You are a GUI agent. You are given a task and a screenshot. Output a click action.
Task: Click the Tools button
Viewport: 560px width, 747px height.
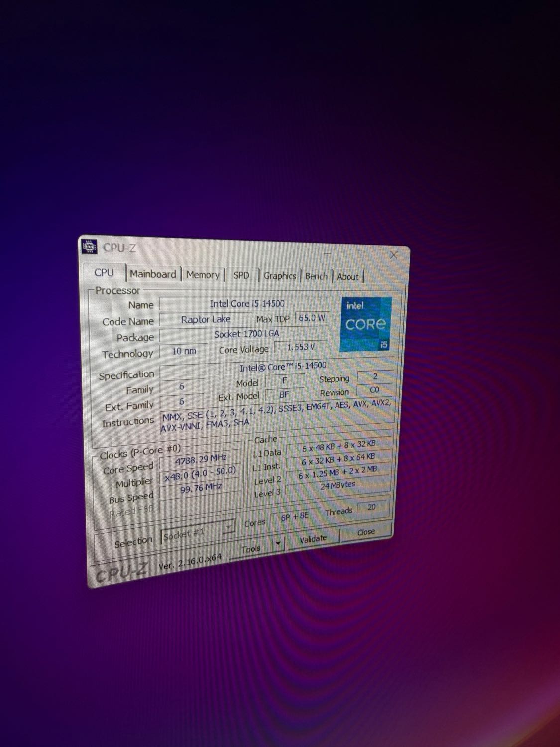point(251,549)
